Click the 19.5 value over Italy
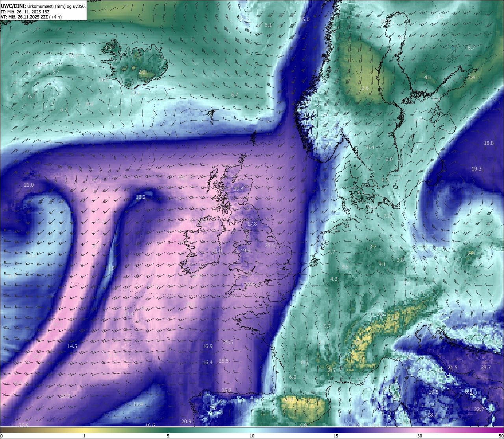504x439 pixels. click(x=434, y=392)
